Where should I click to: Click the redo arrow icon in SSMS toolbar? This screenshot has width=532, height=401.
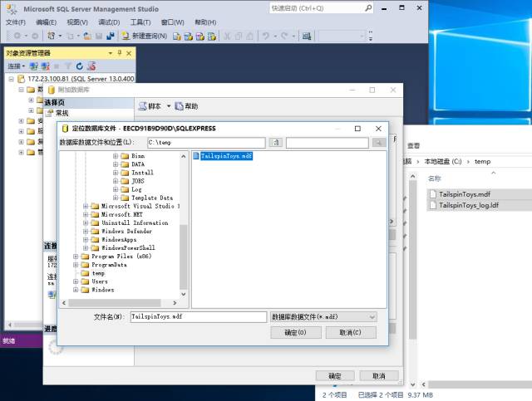coord(284,36)
